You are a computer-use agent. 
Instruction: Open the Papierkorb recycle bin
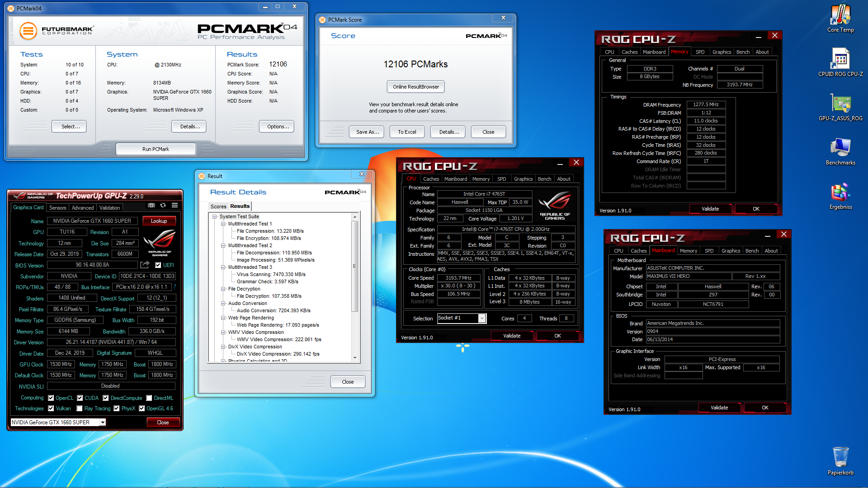click(840, 461)
